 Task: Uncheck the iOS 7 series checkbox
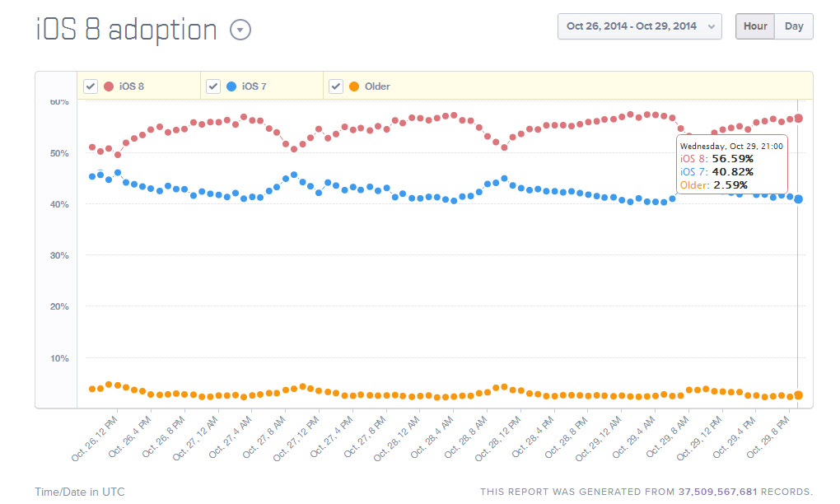(x=213, y=86)
